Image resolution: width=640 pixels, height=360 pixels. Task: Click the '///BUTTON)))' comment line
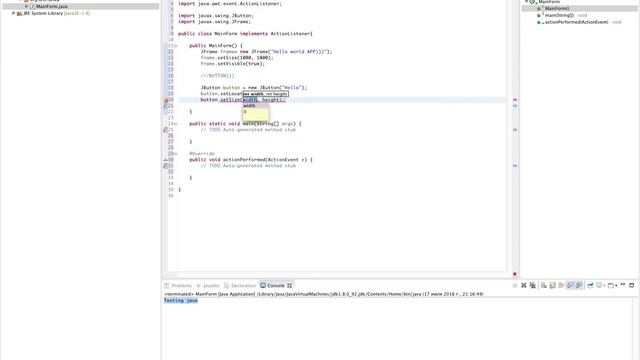click(x=218, y=76)
